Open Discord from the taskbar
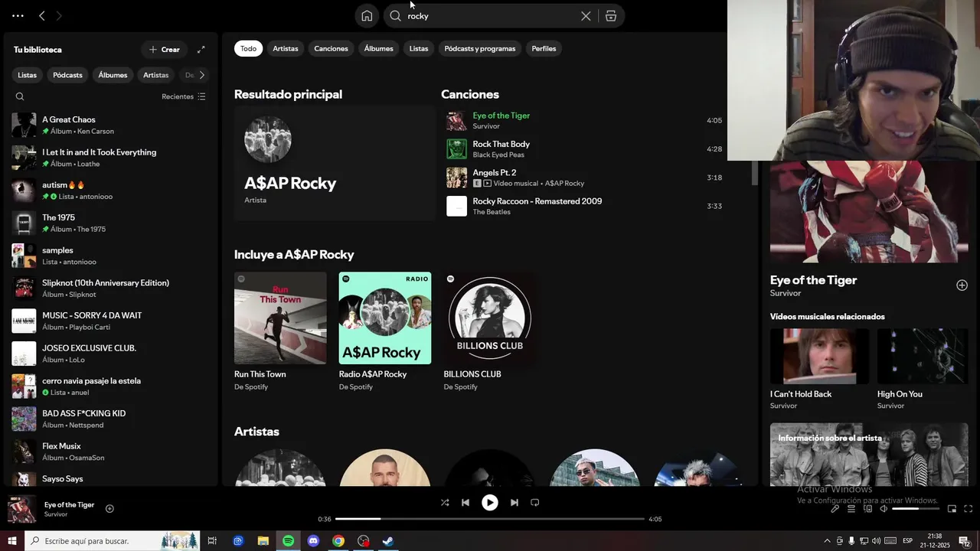The image size is (980, 551). click(x=313, y=541)
